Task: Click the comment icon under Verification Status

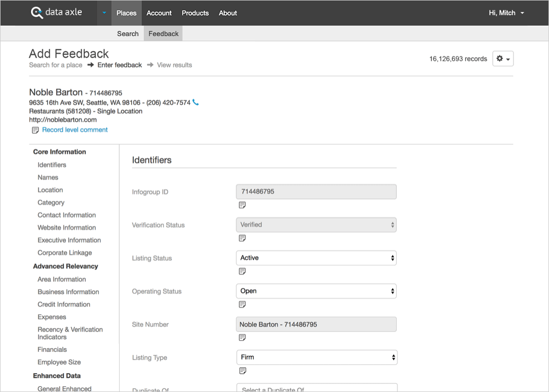Action: [242, 238]
